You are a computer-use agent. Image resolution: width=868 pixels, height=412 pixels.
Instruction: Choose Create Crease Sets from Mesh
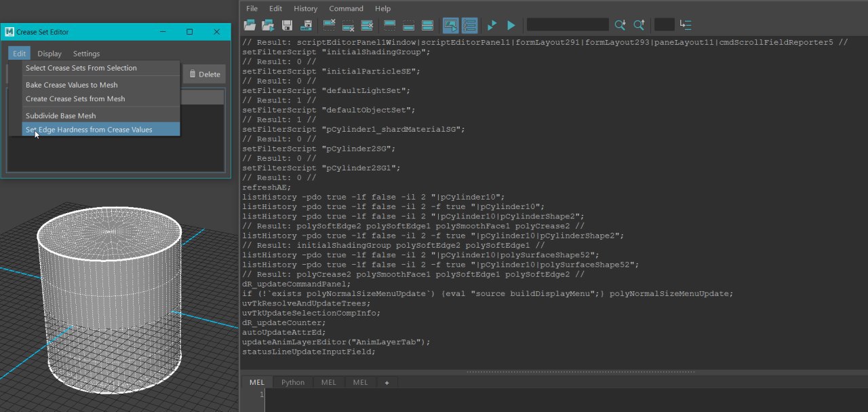101,98
